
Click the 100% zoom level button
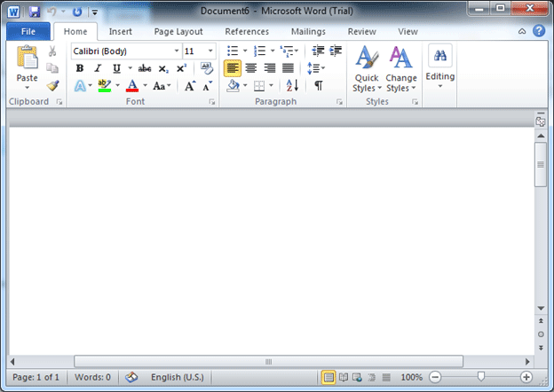pos(412,378)
